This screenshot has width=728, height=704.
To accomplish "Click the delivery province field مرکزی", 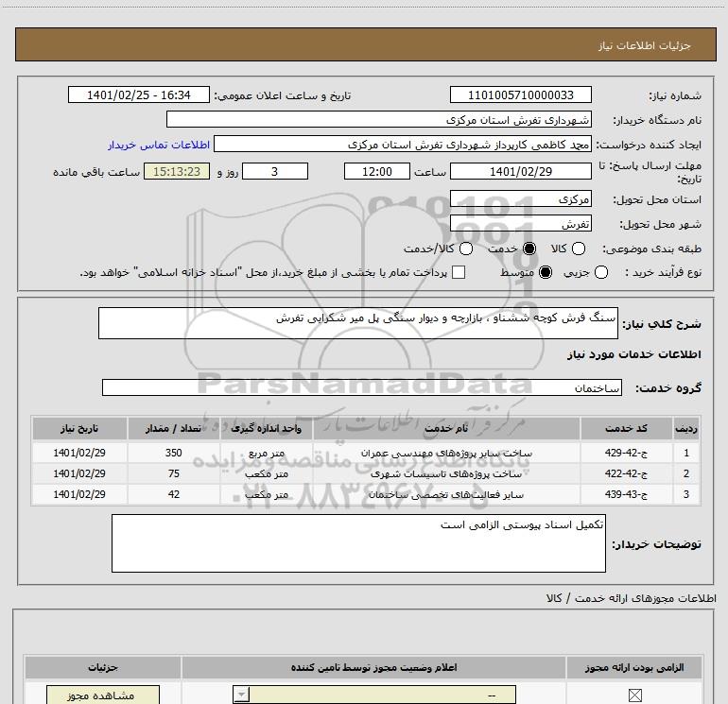I will coord(520,198).
